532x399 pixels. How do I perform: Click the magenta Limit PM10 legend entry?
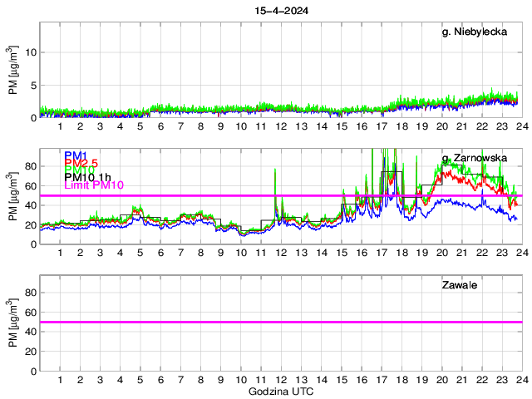point(93,185)
